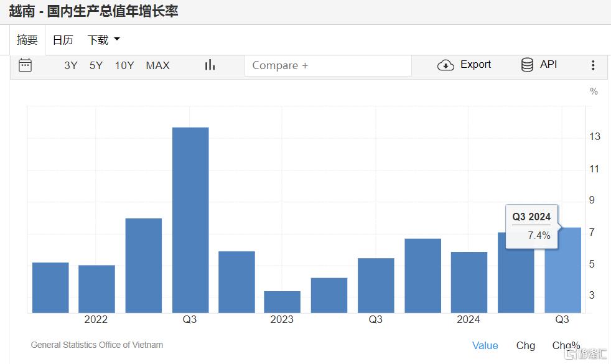
Task: Open the 下载 dropdown menu
Action: pyautogui.click(x=103, y=40)
